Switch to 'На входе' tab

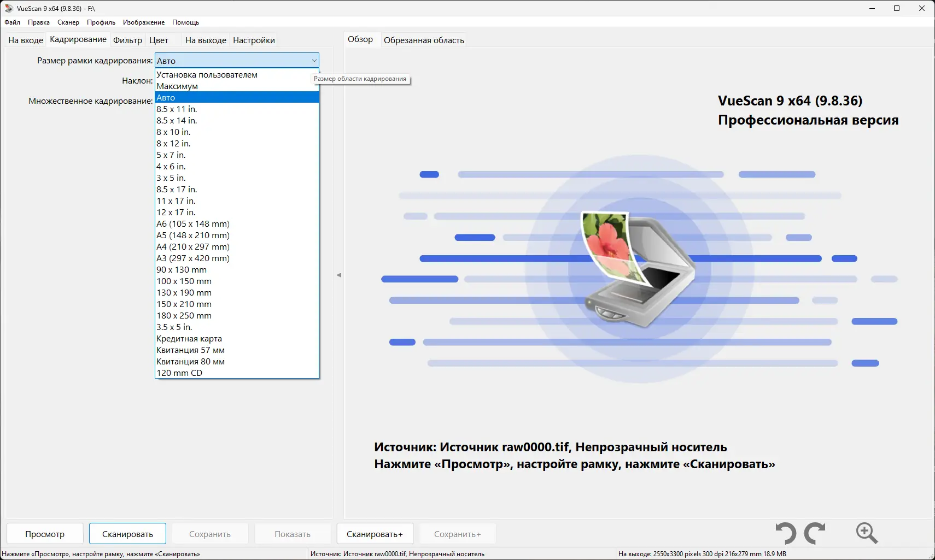coord(26,40)
